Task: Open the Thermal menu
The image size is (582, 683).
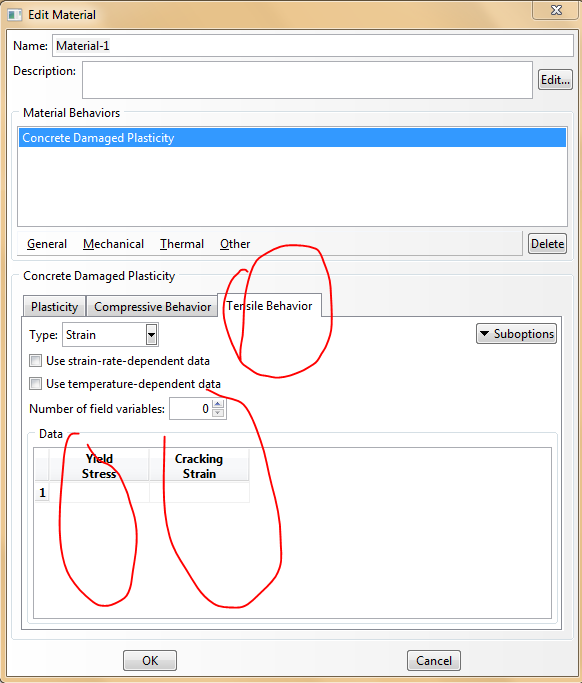Action: tap(182, 244)
